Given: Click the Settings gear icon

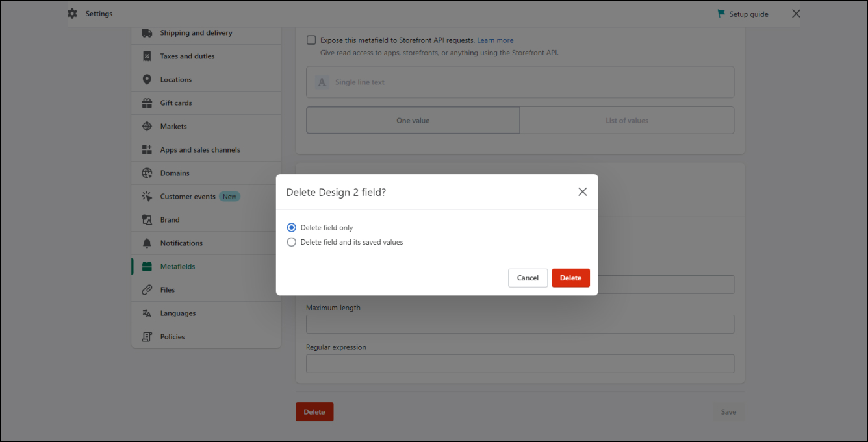Looking at the screenshot, I should (x=72, y=14).
